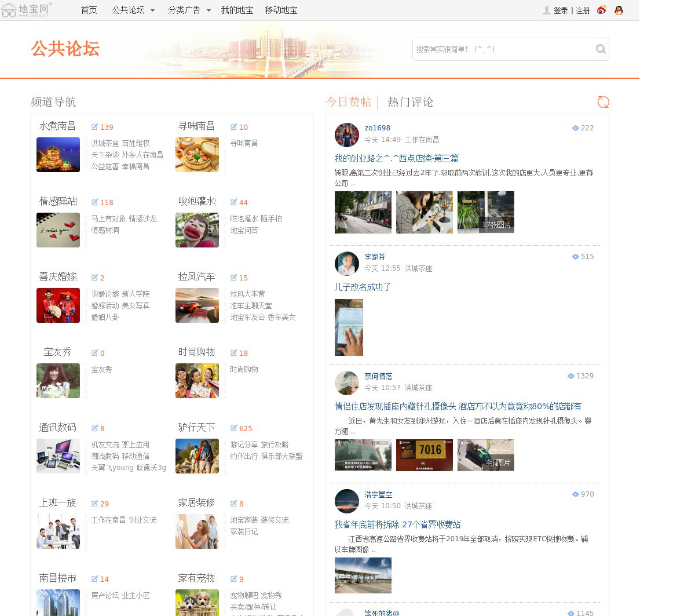This screenshot has width=695, height=616.
Task: Click 注册 link
Action: pos(583,10)
